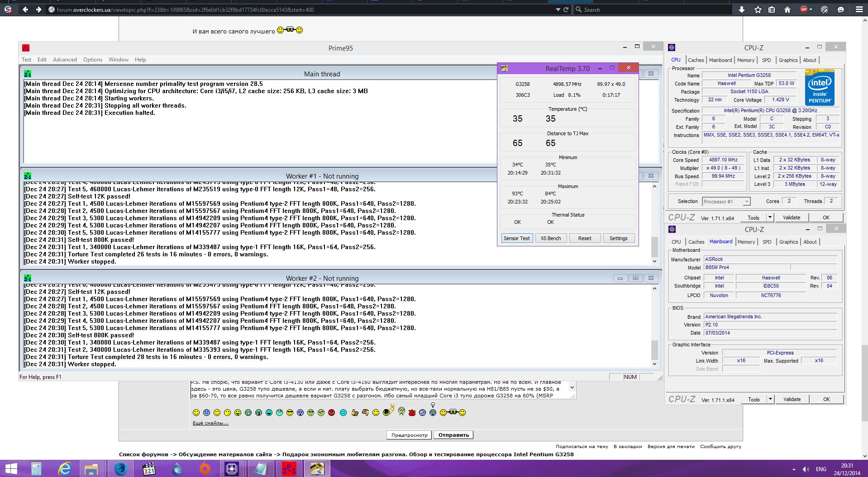Click the Подписаться на тему link
This screenshot has height=477, width=868.
coord(582,447)
